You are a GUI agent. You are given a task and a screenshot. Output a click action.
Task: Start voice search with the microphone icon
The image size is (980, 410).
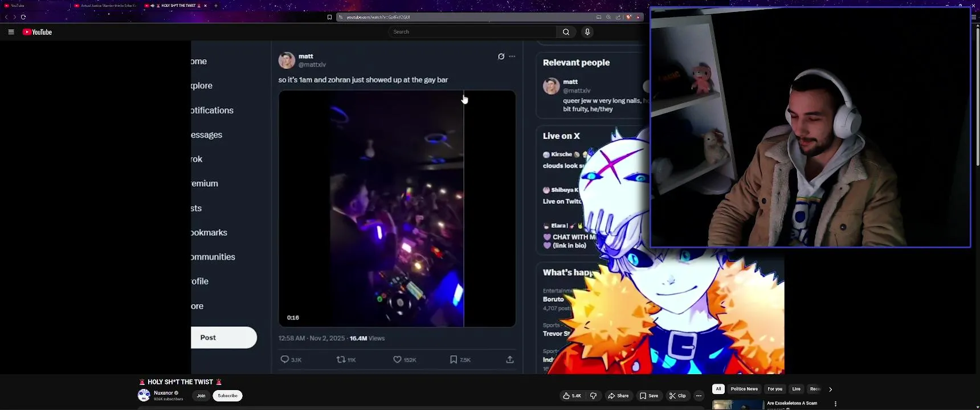point(587,32)
